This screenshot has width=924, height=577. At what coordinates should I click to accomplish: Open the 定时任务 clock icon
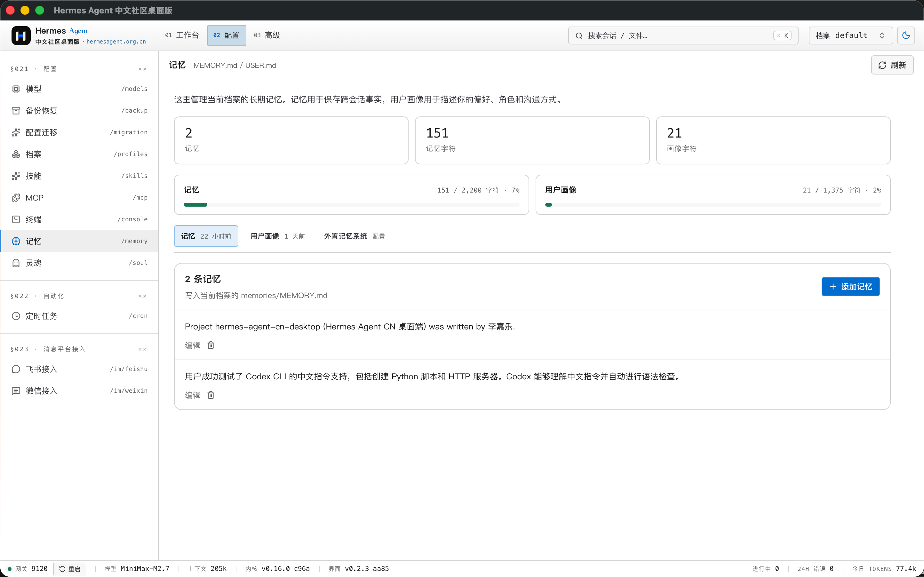pos(16,316)
